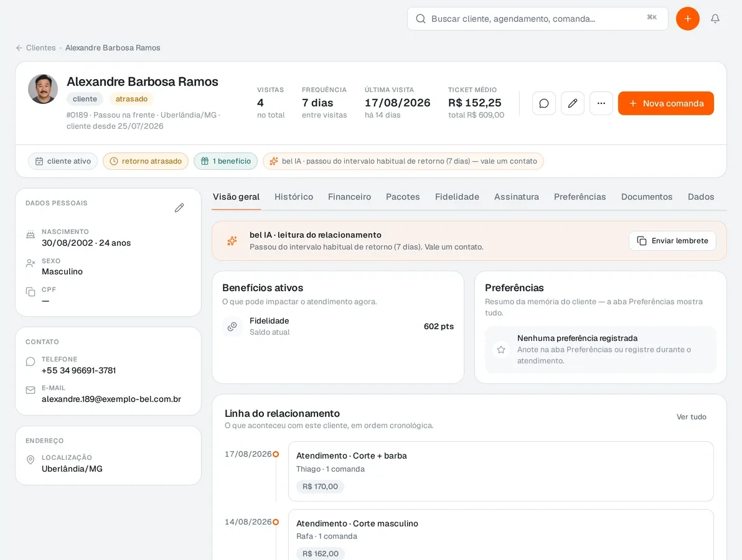
Task: Click the CPF copy icon
Action: coord(31,292)
